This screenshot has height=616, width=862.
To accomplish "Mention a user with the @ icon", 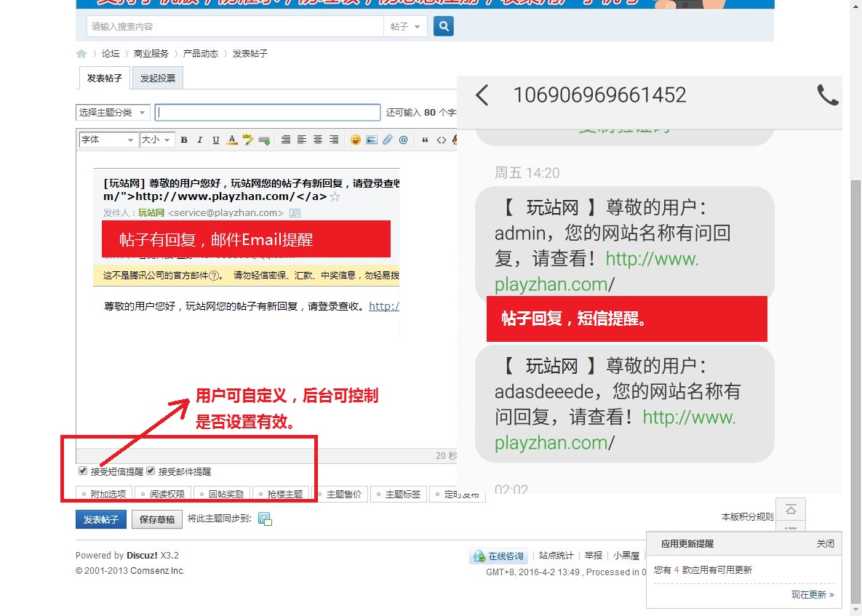I will [x=404, y=140].
